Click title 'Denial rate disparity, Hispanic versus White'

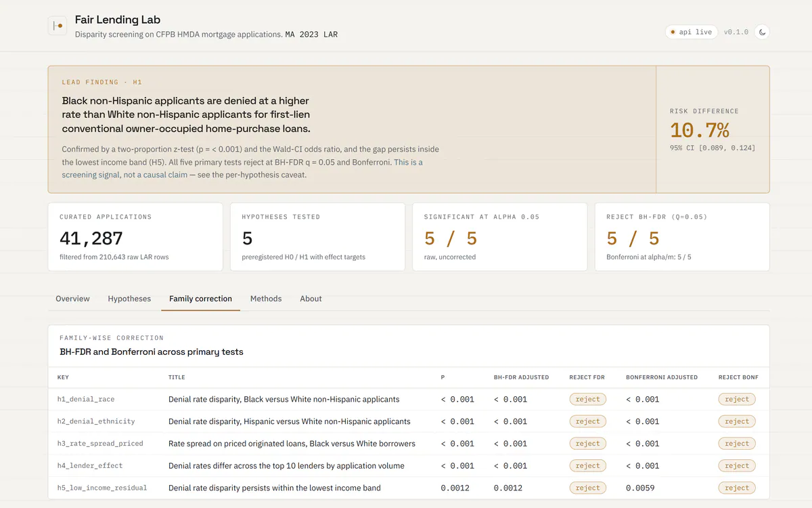(x=290, y=421)
